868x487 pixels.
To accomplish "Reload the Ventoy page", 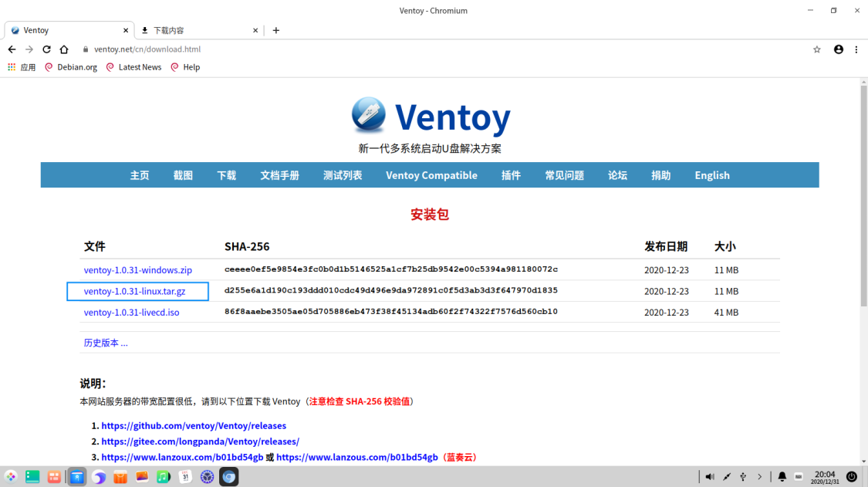I will [46, 49].
